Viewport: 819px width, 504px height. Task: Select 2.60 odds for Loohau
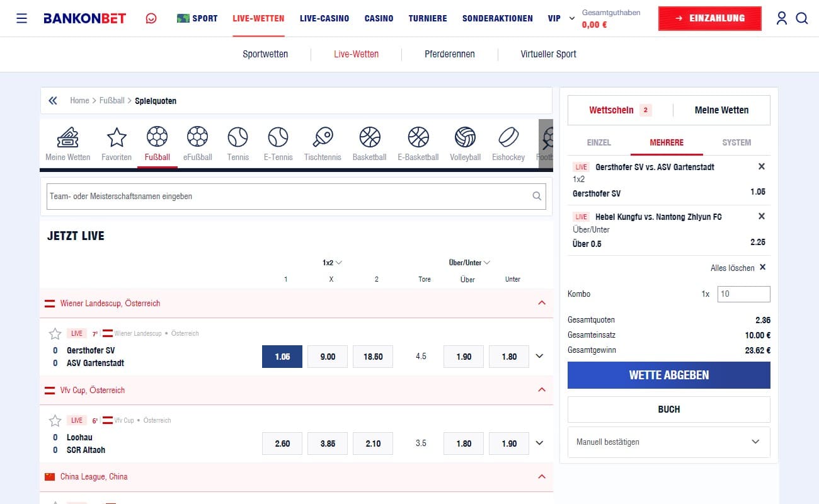pyautogui.click(x=282, y=444)
